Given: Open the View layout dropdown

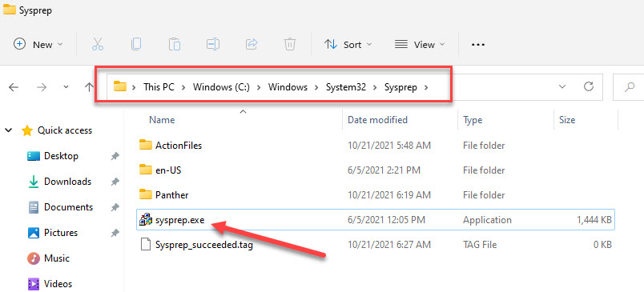Looking at the screenshot, I should click(x=420, y=44).
